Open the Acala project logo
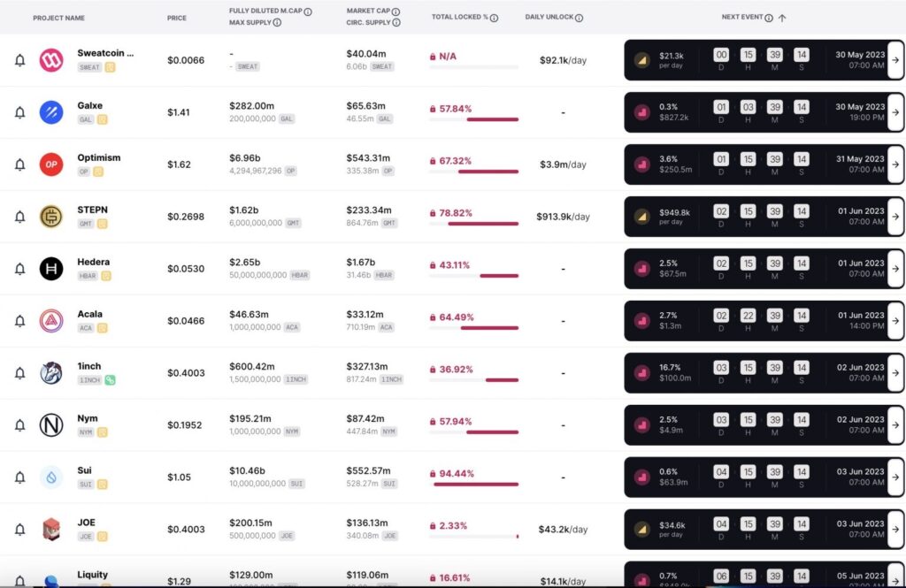The width and height of the screenshot is (906, 588). (x=51, y=321)
